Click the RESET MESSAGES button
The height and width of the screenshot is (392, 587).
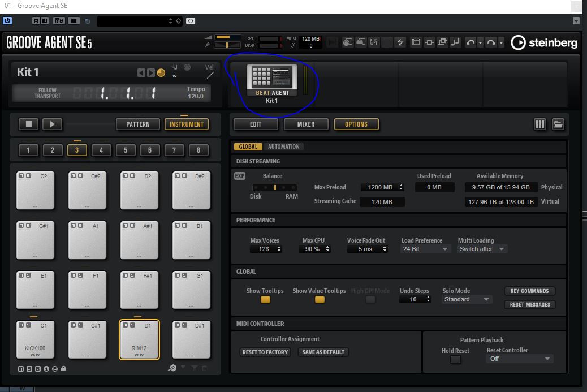point(529,305)
